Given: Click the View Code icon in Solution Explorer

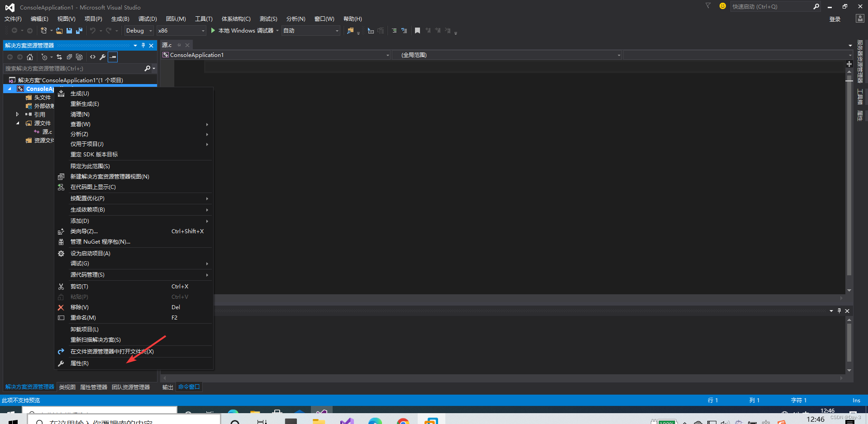Looking at the screenshot, I should [x=93, y=57].
